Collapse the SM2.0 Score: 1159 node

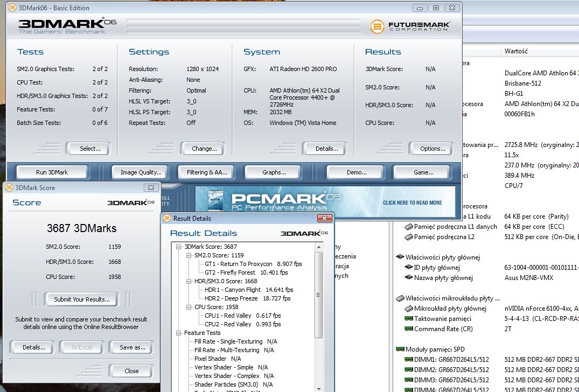(x=189, y=255)
